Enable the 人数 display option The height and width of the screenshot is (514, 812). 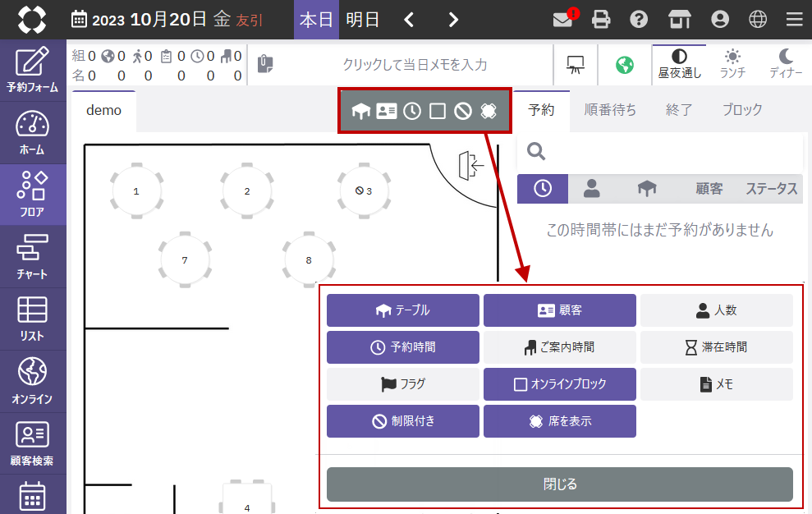tap(716, 310)
